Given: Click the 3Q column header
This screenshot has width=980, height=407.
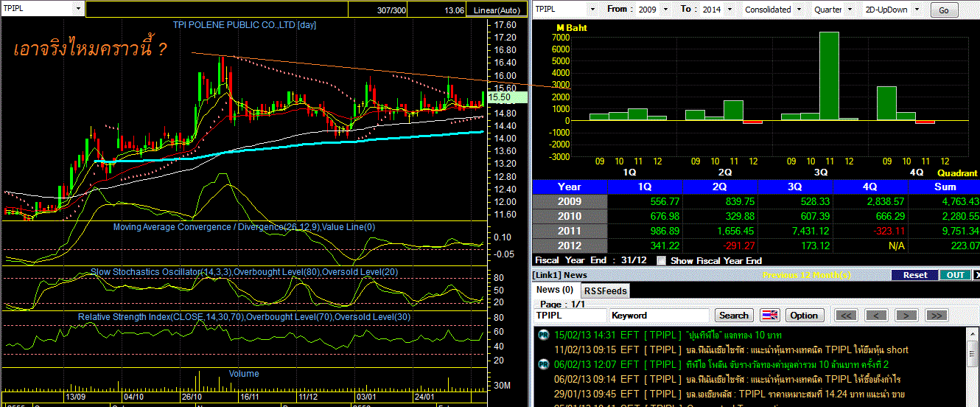Looking at the screenshot, I should 795,187.
